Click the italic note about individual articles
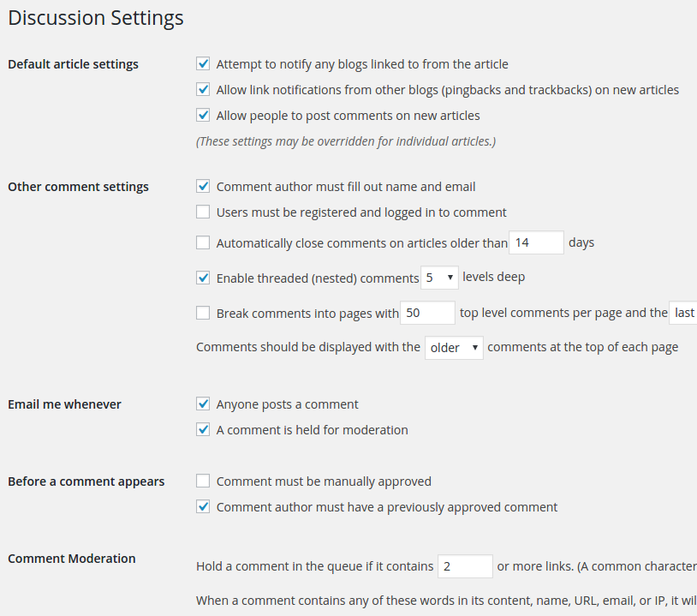Image resolution: width=697 pixels, height=616 pixels. click(x=346, y=141)
